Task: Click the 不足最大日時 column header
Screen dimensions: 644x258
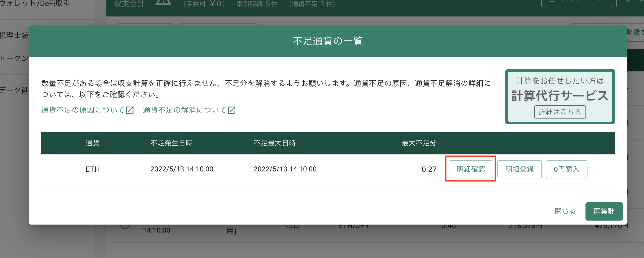Action: [x=274, y=143]
